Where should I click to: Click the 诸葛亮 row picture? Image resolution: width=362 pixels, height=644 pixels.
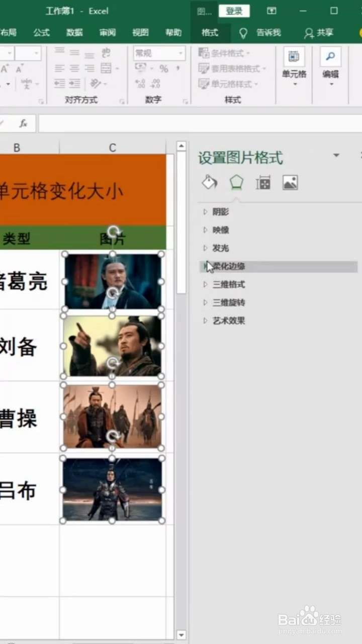point(112,281)
